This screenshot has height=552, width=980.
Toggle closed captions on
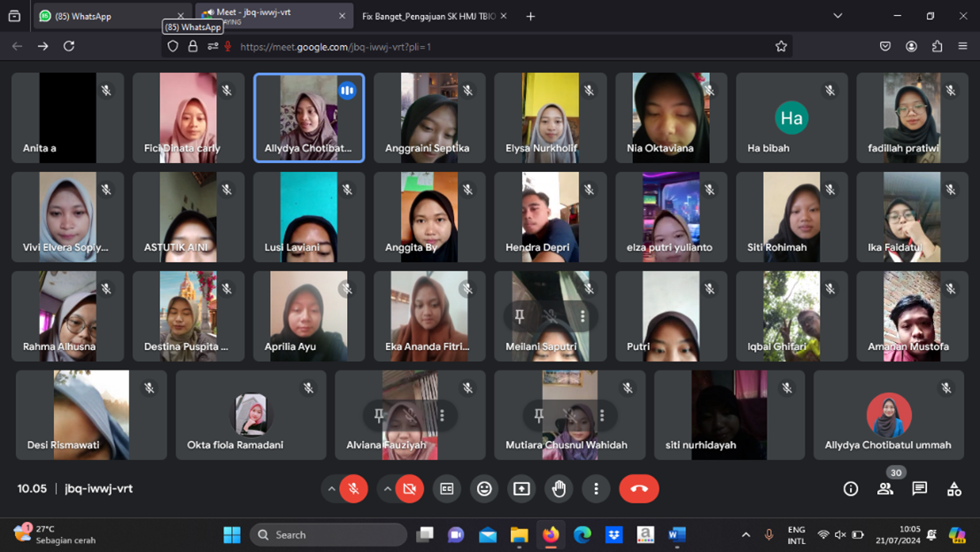tap(447, 489)
